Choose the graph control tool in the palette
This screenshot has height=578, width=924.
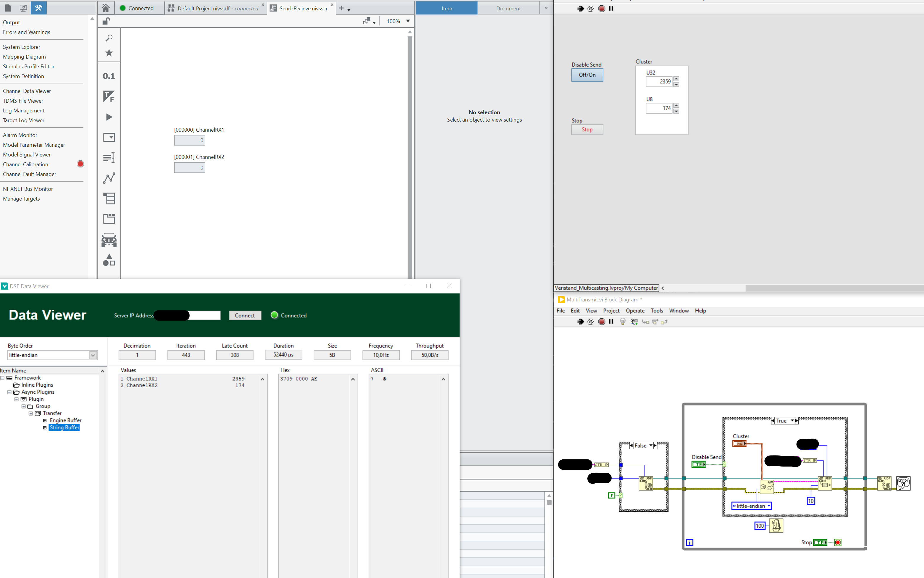click(109, 178)
